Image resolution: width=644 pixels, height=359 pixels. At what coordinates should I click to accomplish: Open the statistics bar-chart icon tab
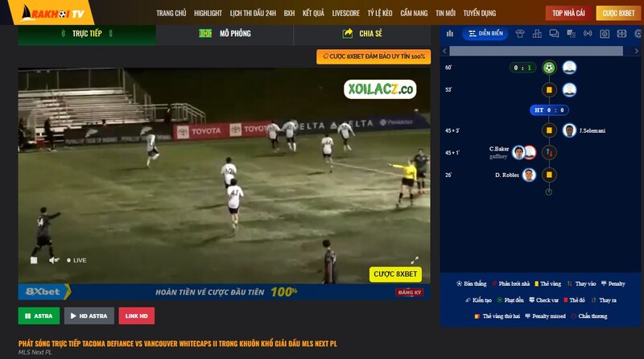point(450,34)
